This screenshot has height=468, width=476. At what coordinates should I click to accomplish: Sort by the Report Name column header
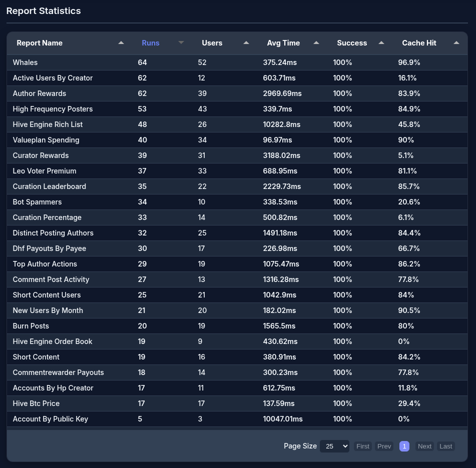point(40,43)
